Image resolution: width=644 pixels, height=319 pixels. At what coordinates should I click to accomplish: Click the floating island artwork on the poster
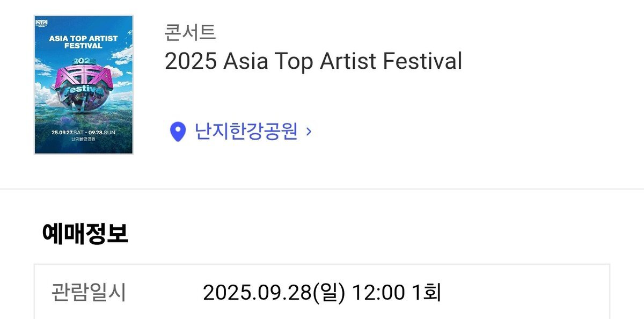pos(84,102)
